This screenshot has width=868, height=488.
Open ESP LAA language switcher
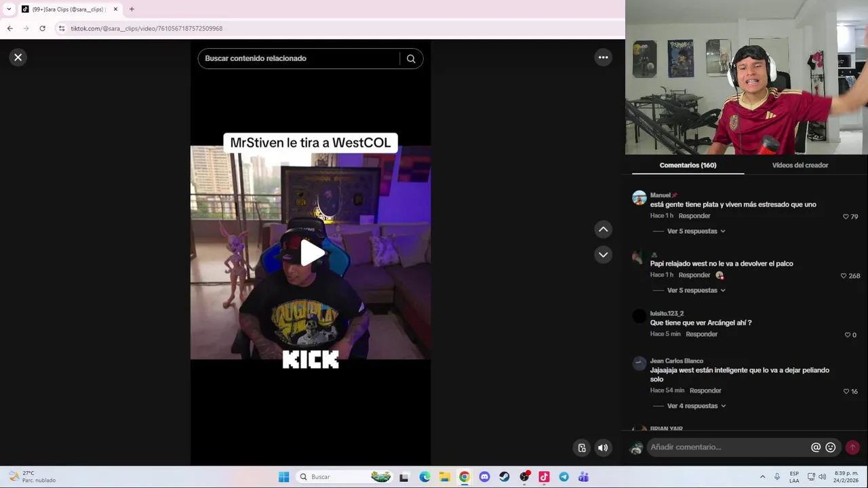(x=794, y=477)
